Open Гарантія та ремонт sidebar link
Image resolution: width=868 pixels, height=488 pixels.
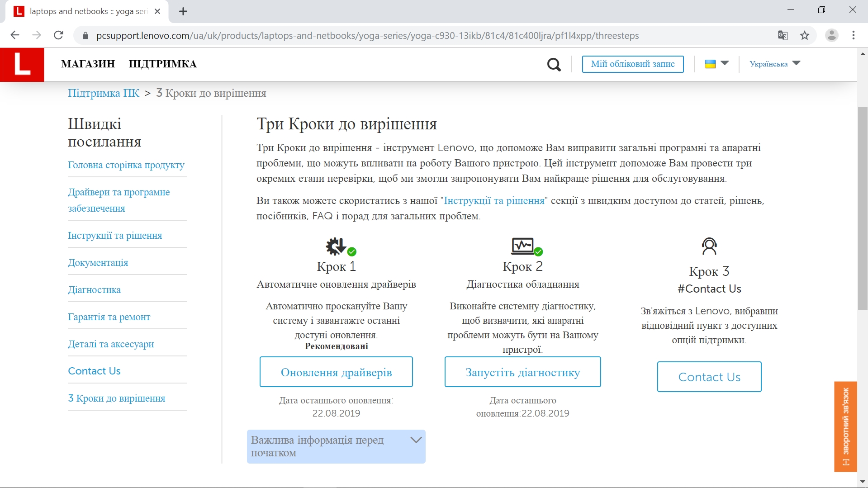(109, 317)
